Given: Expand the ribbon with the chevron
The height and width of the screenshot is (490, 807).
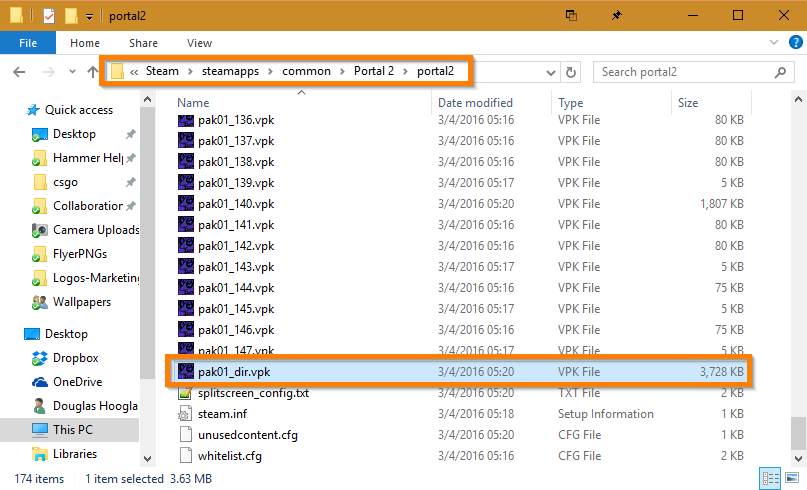Looking at the screenshot, I should 773,42.
